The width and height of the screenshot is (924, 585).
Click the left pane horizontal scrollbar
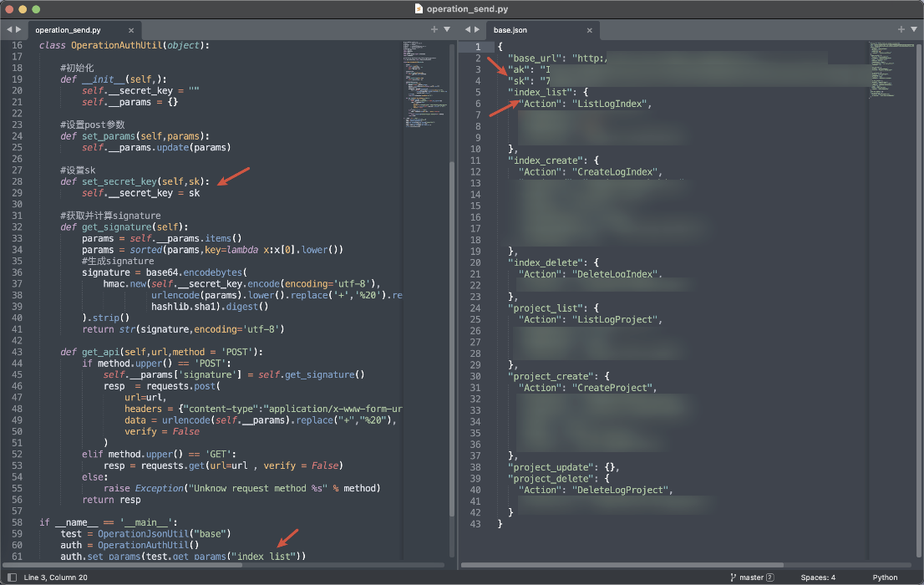124,565
